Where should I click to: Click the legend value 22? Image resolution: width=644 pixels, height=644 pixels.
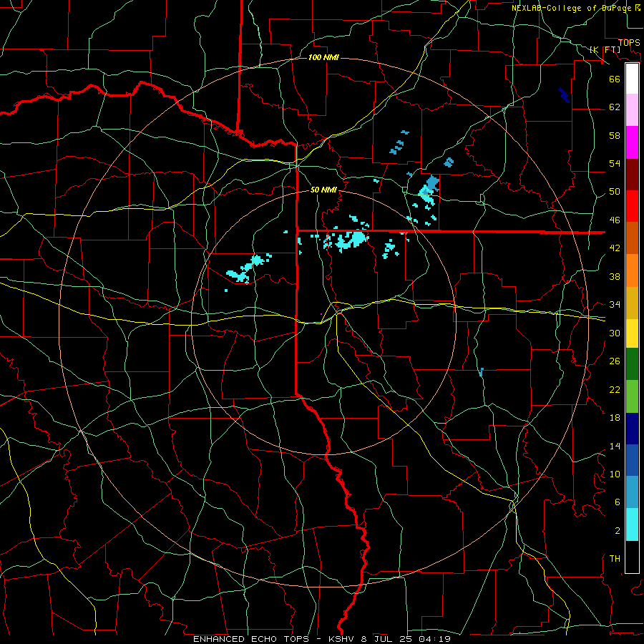coord(615,389)
